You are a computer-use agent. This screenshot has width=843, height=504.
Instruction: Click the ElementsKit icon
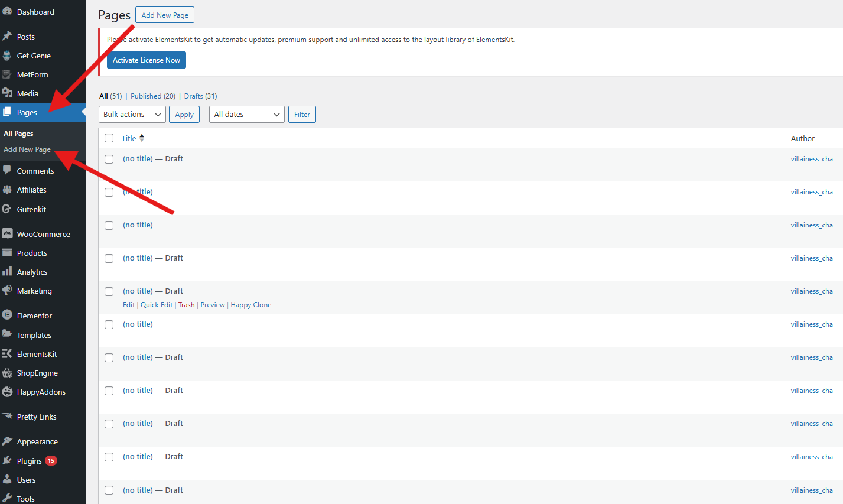pyautogui.click(x=7, y=354)
